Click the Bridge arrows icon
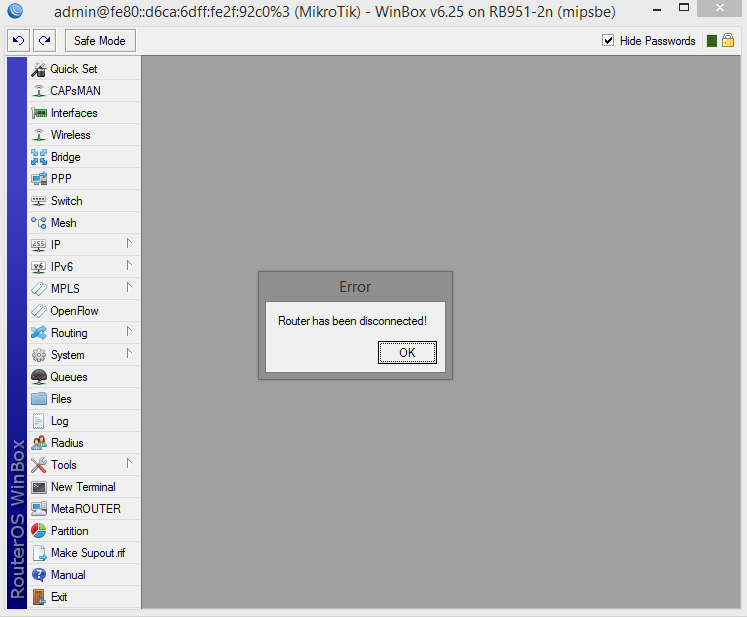Viewport: 747px width, 617px height. click(39, 157)
